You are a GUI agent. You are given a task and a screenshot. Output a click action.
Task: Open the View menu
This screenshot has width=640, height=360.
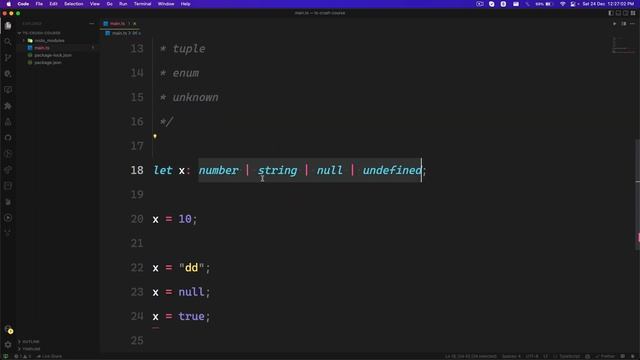click(x=95, y=4)
